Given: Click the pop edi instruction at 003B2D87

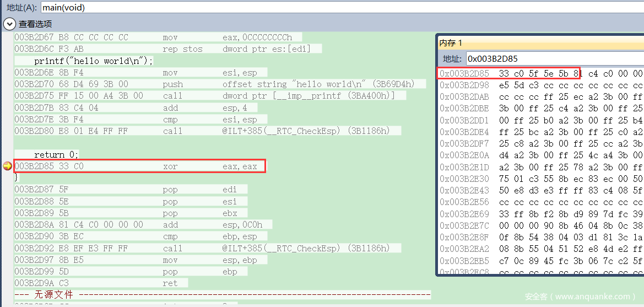Looking at the screenshot, I should [131, 189].
